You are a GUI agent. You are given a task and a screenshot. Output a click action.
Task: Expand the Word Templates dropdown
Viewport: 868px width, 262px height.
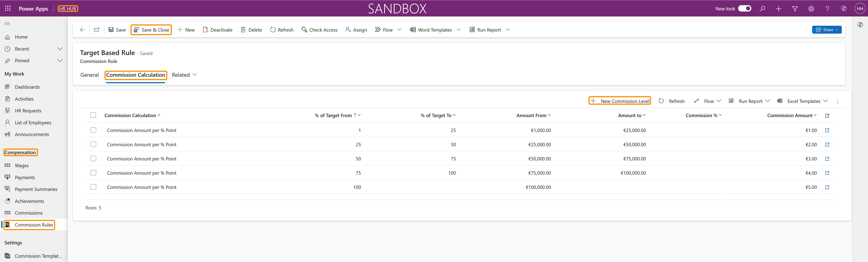459,30
